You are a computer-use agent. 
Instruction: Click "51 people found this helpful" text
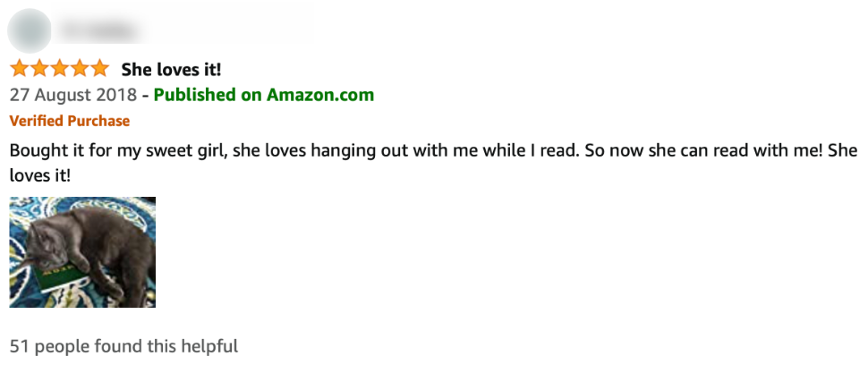[x=123, y=345]
